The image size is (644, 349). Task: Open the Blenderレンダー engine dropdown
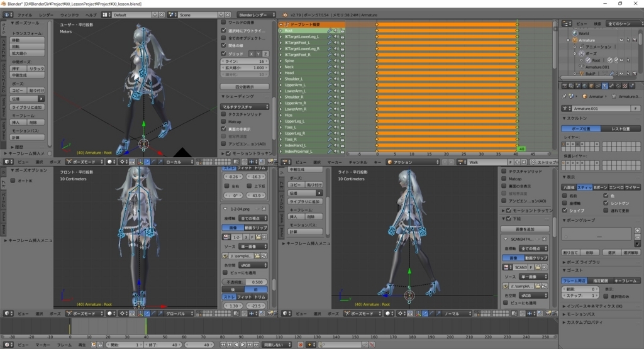click(258, 14)
